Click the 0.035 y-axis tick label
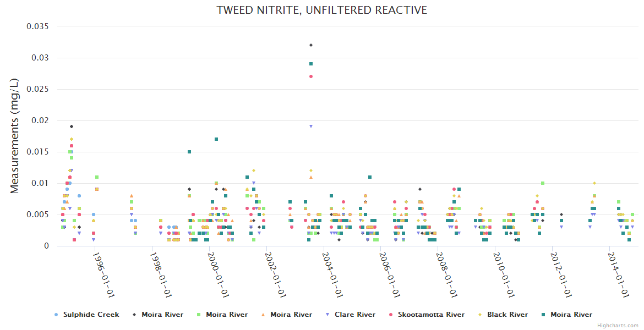Screen dimensions: 644x330 pos(38,26)
